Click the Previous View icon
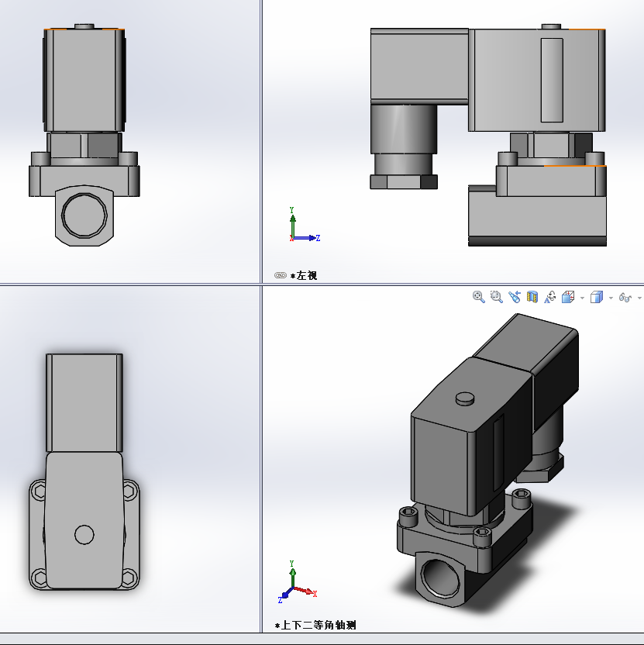The image size is (644, 645). tap(514, 297)
